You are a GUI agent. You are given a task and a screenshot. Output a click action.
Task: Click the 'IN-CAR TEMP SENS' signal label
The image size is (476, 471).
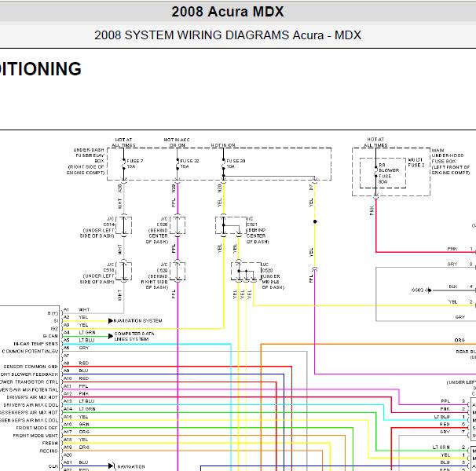(x=36, y=344)
